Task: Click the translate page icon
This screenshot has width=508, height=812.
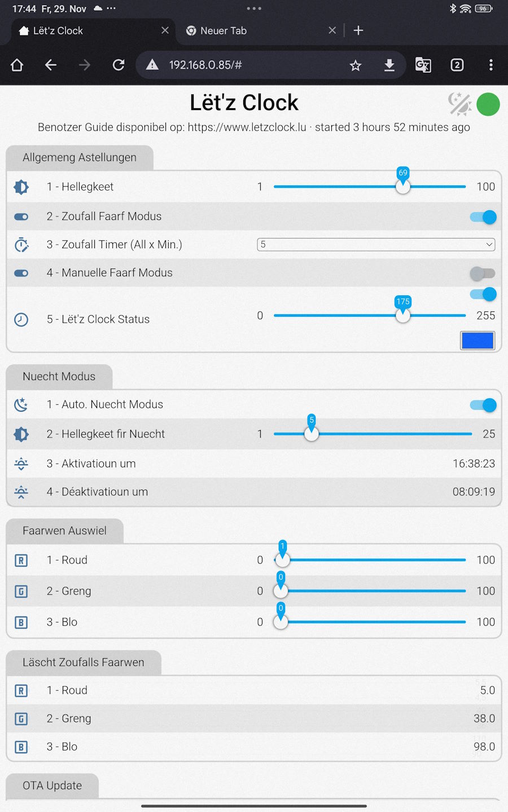Action: tap(423, 65)
